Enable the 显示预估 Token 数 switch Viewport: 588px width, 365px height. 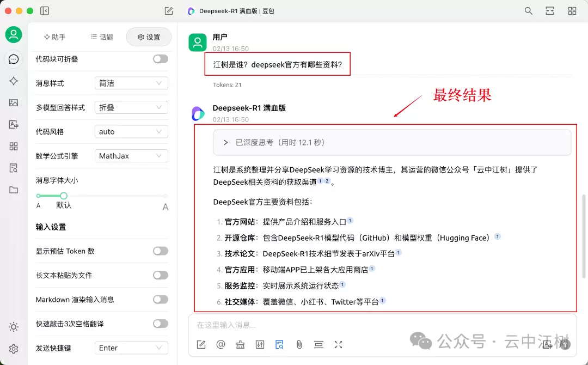coord(161,251)
